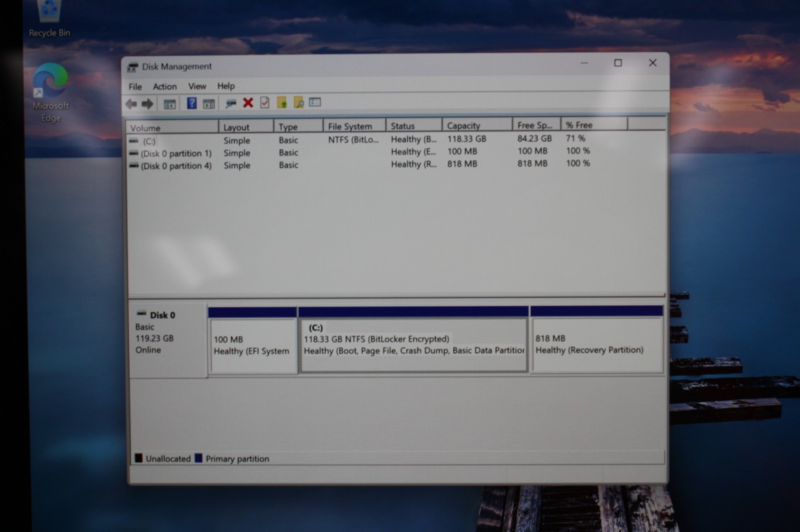This screenshot has height=532, width=800.
Task: Click the 84.23 GB free space cell
Action: point(534,138)
